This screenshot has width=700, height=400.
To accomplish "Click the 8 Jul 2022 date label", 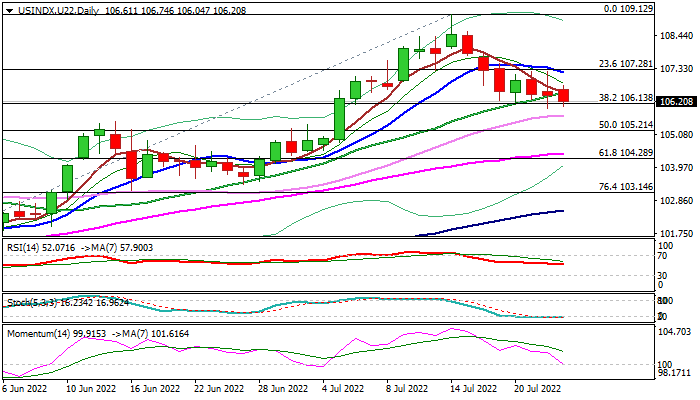I will pos(408,389).
